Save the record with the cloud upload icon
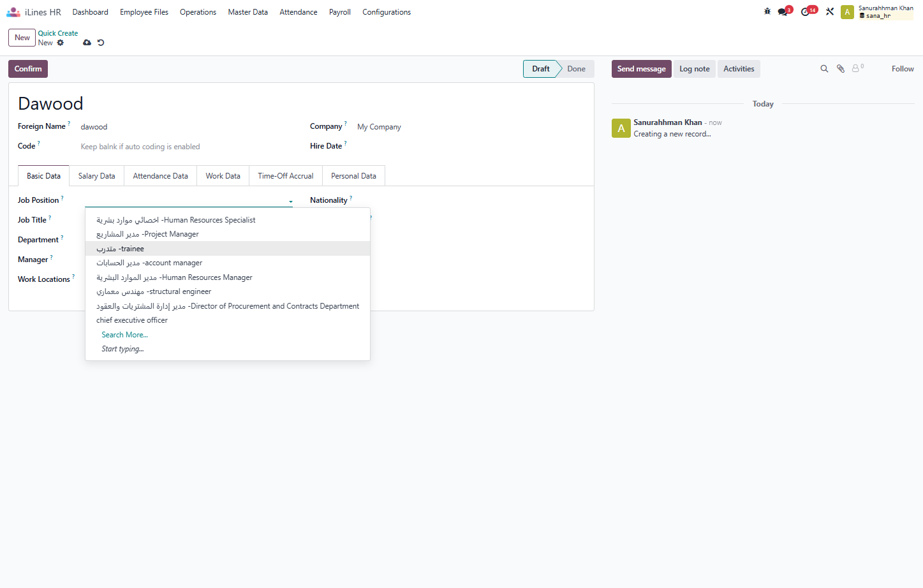 click(87, 43)
